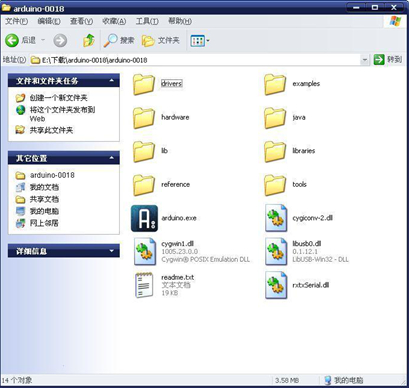Click the Search magnifier toolbar icon
Image resolution: width=410 pixels, height=388 pixels.
110,40
